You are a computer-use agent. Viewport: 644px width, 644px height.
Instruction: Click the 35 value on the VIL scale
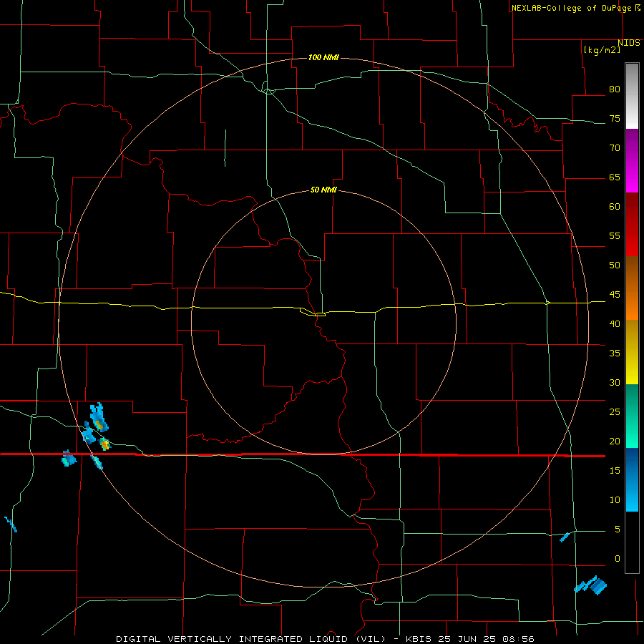click(615, 353)
